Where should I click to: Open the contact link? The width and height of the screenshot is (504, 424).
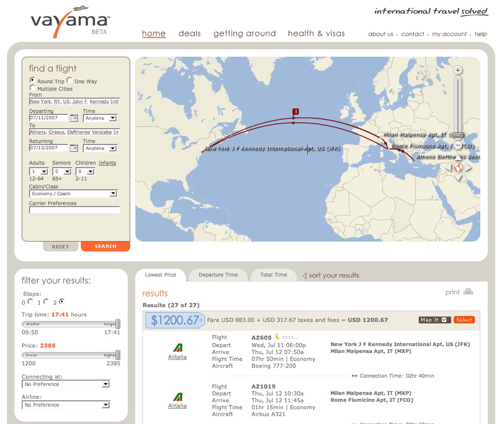[x=413, y=34]
